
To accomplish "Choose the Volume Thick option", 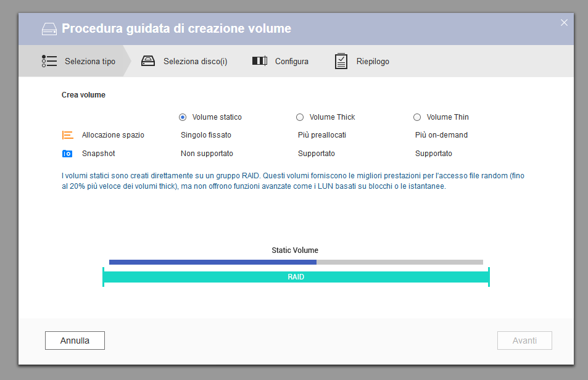I will pos(300,117).
